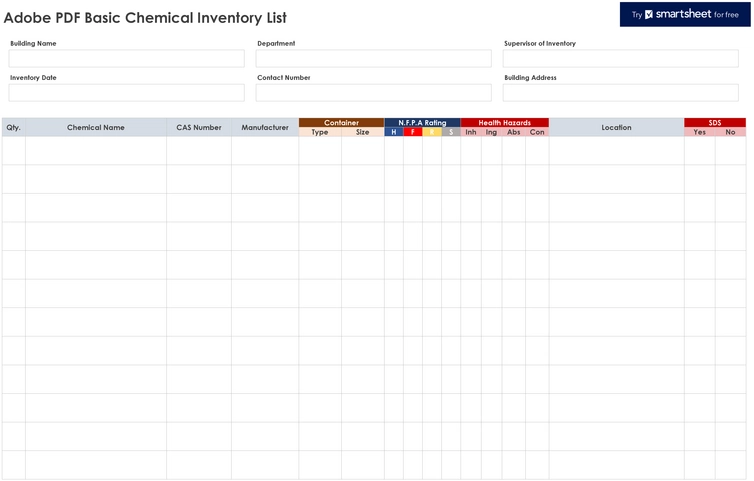The image size is (754, 481).
Task: Select the CAS Number column header
Action: (199, 127)
